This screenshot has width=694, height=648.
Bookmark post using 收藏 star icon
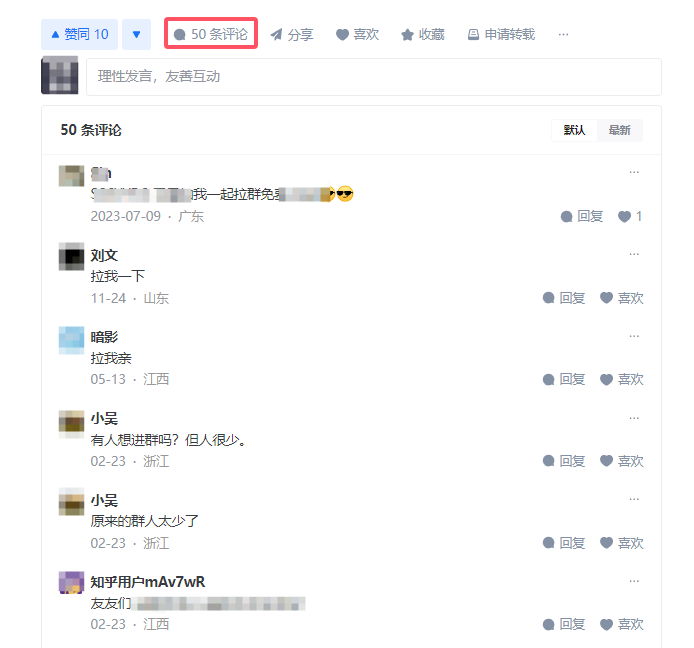pos(423,35)
